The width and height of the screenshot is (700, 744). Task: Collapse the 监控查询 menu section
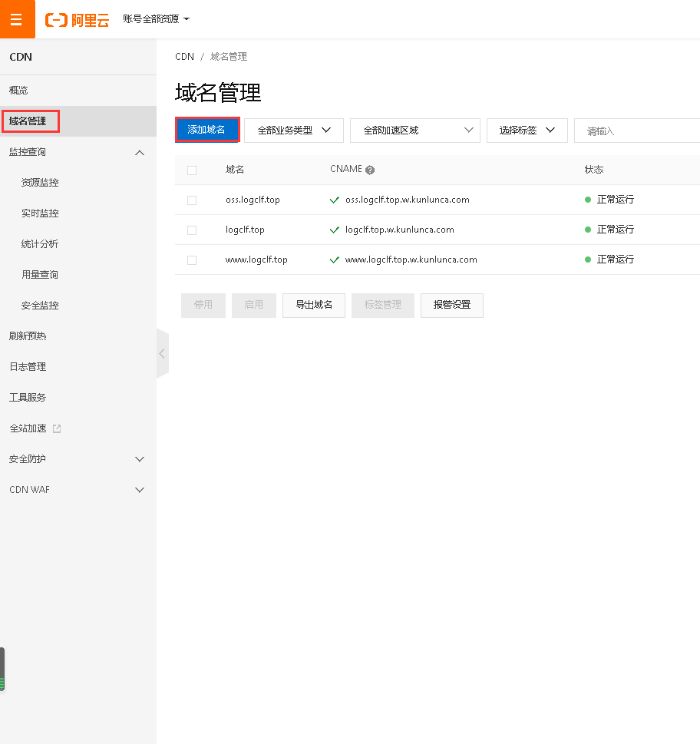pos(140,152)
